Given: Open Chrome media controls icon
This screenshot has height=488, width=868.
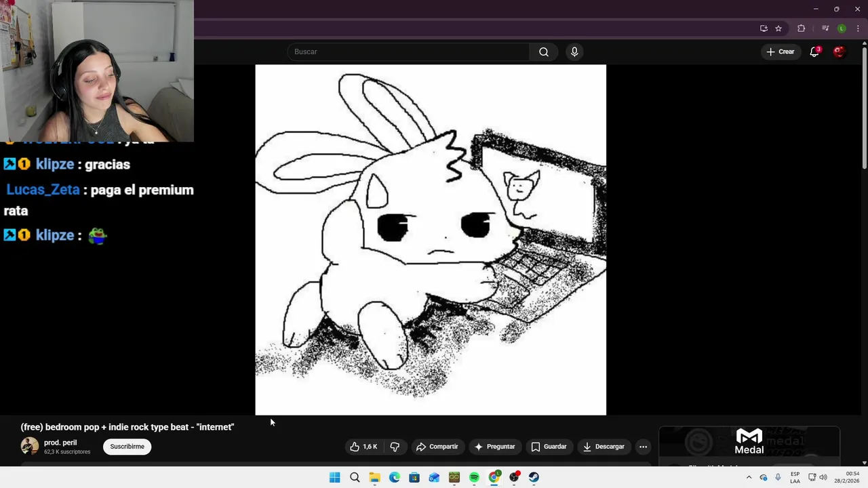Looking at the screenshot, I should tap(825, 28).
